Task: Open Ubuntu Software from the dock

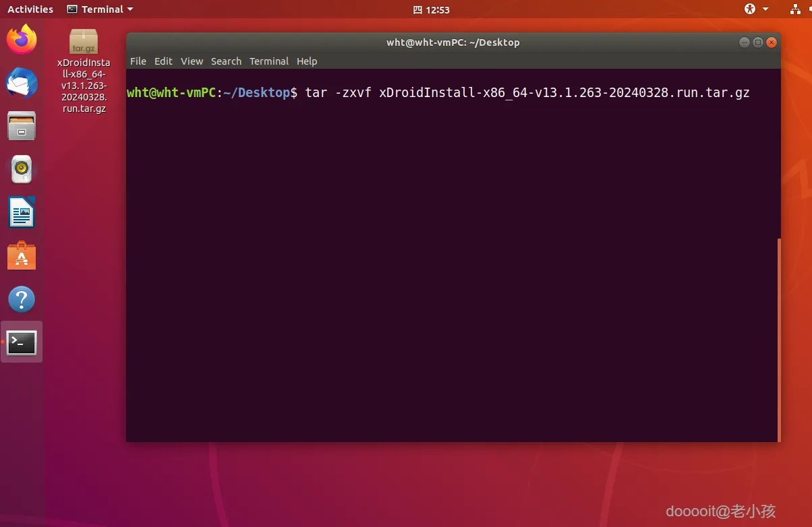Action: [22, 256]
